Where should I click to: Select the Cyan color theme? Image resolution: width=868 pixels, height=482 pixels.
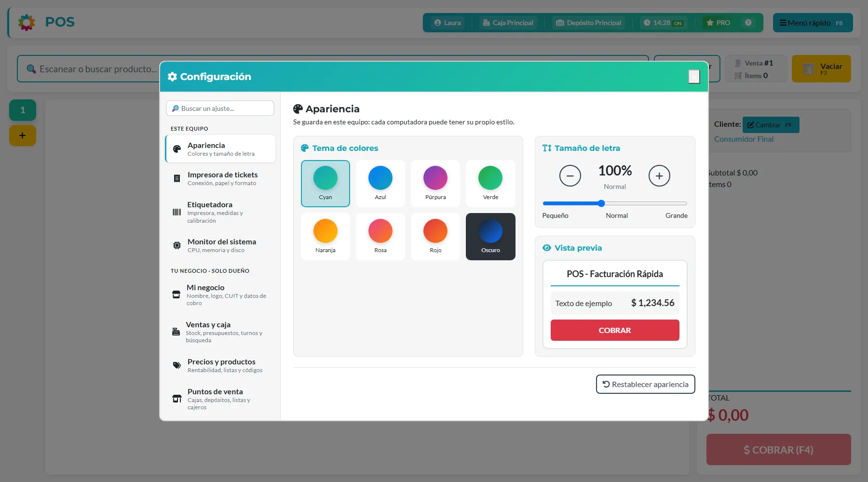[325, 184]
